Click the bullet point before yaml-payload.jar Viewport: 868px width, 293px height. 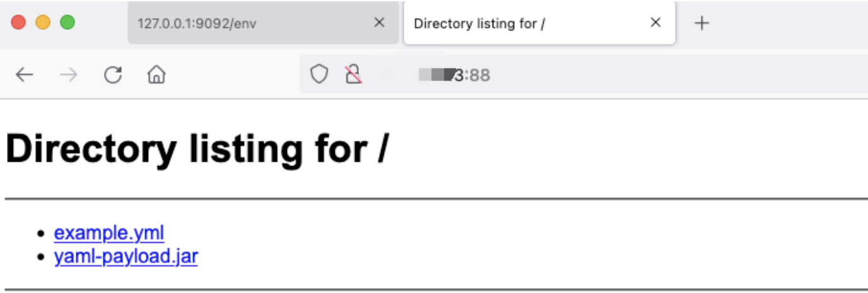[x=42, y=258]
